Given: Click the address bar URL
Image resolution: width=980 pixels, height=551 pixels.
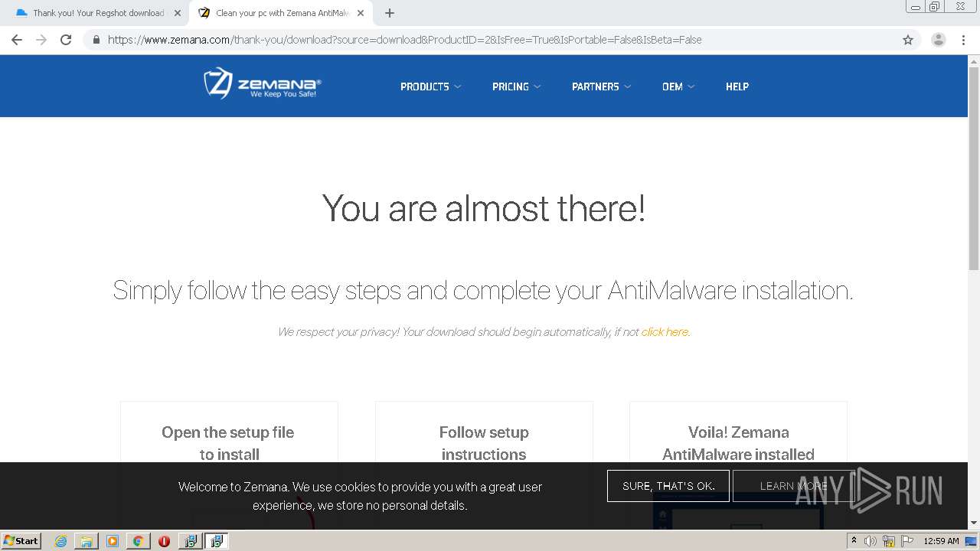Looking at the screenshot, I should (404, 40).
